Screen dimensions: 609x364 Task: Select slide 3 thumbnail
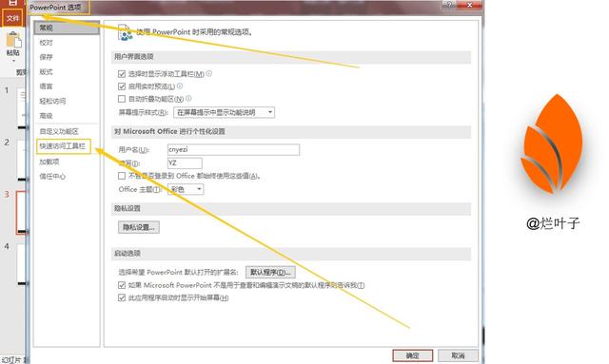click(21, 213)
